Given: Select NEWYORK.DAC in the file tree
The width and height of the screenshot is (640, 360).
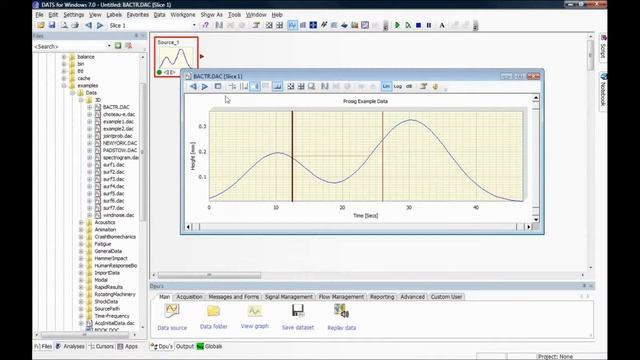Looking at the screenshot, I should pos(120,143).
